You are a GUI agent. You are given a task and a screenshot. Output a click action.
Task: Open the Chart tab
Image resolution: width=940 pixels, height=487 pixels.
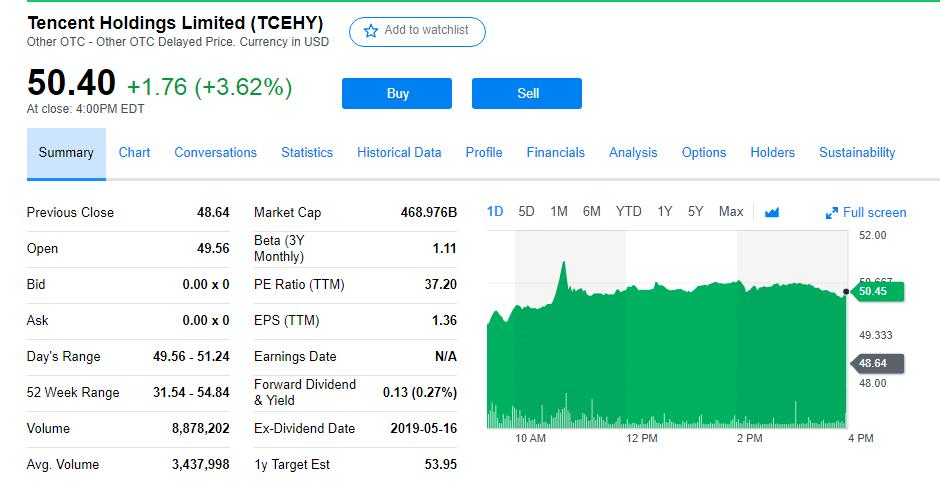point(134,153)
